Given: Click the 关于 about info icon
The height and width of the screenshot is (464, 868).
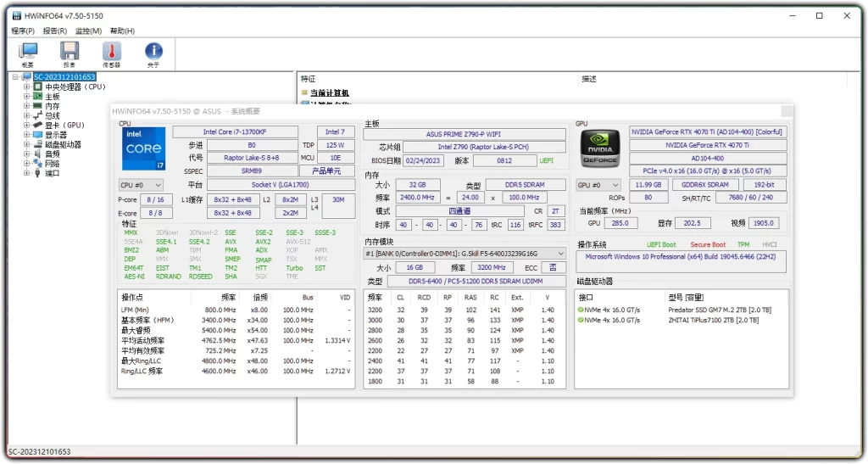Looking at the screenshot, I should coord(153,52).
